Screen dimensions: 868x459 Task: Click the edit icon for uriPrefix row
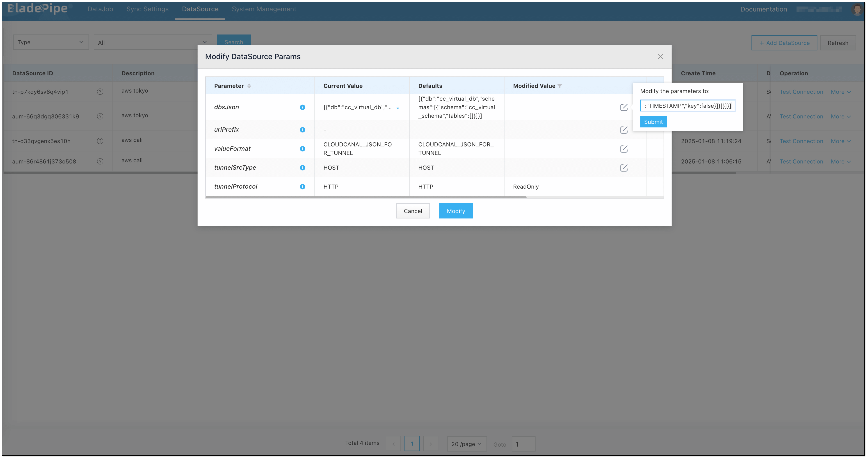coord(624,130)
